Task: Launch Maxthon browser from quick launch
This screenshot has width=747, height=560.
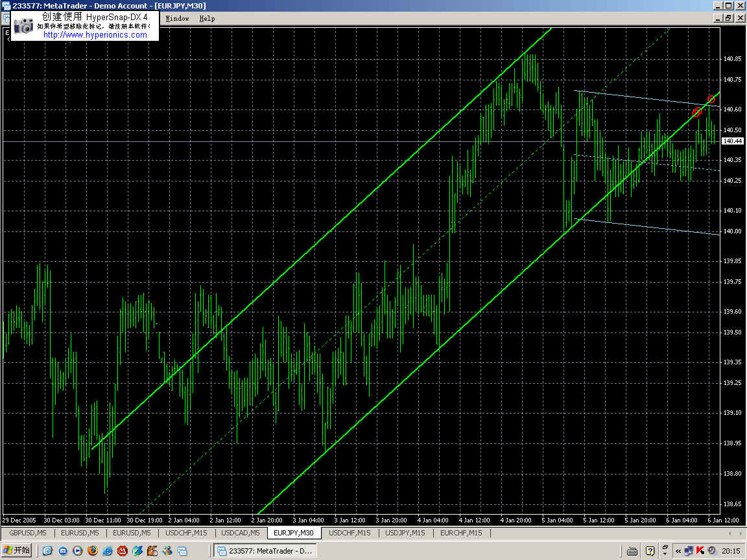Action: click(x=63, y=551)
